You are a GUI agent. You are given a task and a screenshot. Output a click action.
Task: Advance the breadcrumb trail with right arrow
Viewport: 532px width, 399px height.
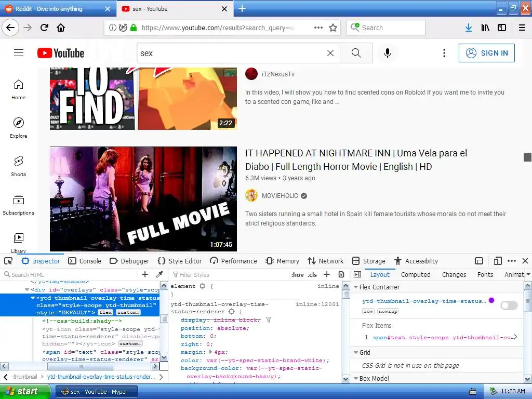161,377
